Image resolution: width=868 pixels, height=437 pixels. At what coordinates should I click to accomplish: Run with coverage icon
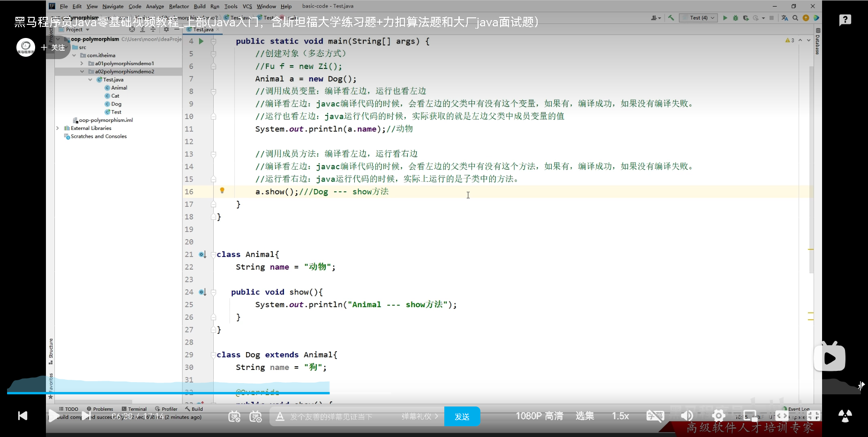click(746, 18)
